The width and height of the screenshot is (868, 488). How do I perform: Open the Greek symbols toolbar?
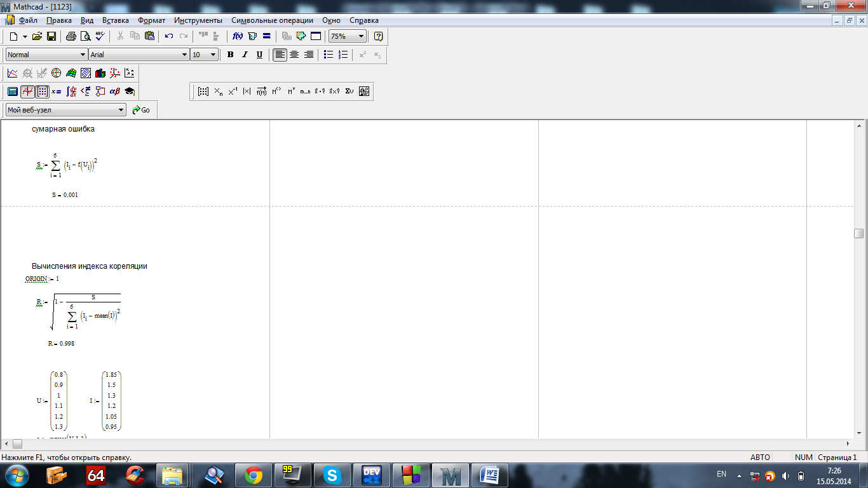(115, 91)
